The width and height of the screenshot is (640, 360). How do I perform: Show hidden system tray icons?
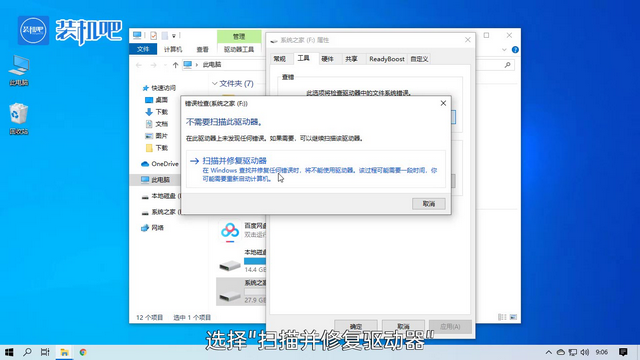(x=549, y=352)
